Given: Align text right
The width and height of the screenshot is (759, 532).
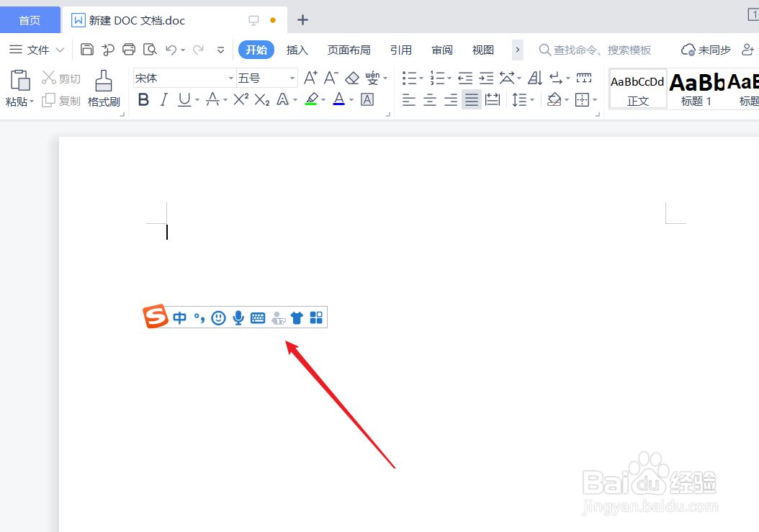Looking at the screenshot, I should (x=451, y=100).
